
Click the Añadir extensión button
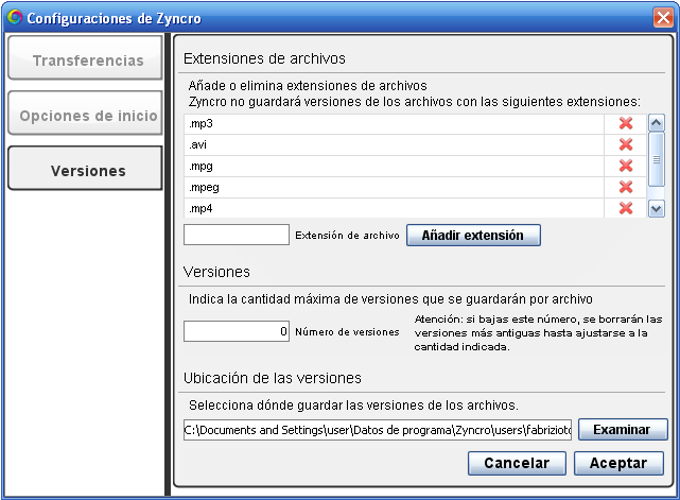[473, 235]
